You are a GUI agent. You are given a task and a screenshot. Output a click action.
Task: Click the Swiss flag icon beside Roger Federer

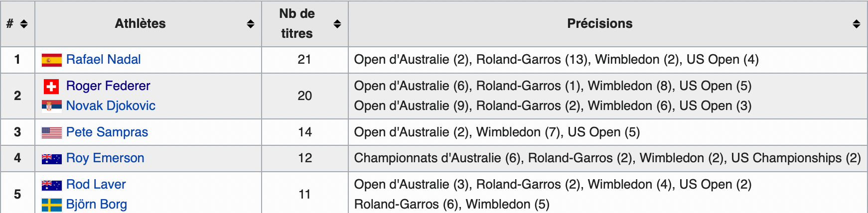51,87
